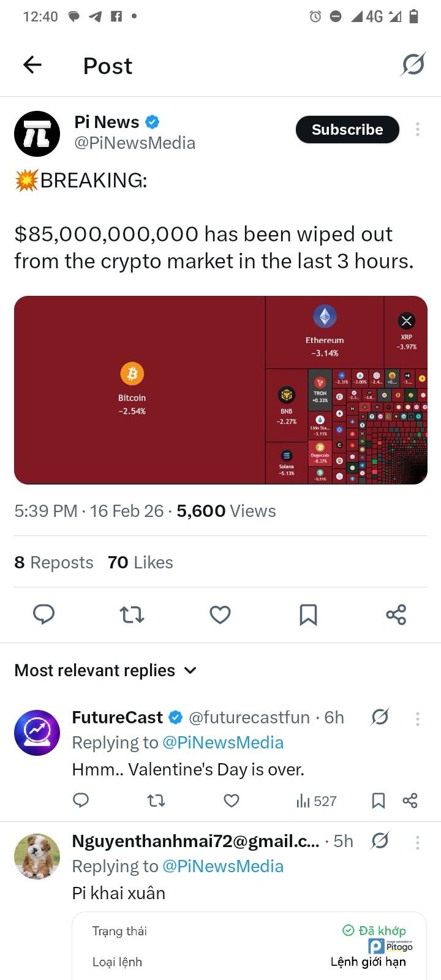
Task: View the 8 Reposts list
Action: pyautogui.click(x=54, y=562)
